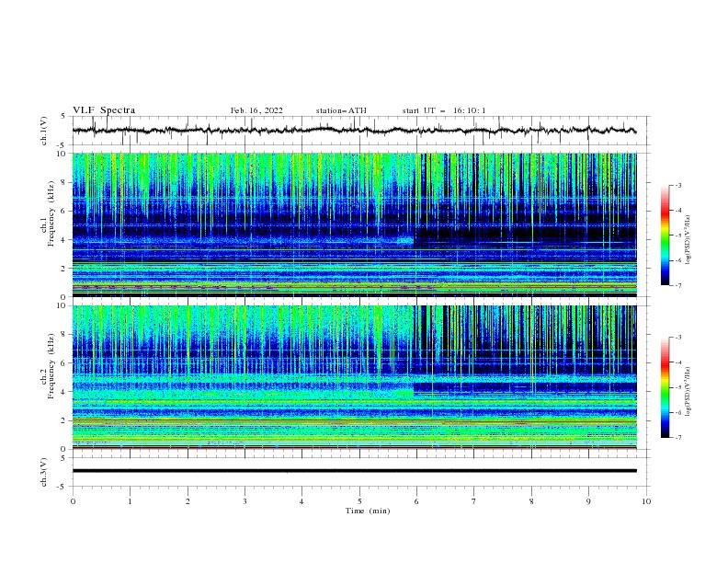Click the lower colorbar log(PSD) label
Image resolution: width=728 pixels, height=563 pixels.
pos(688,392)
